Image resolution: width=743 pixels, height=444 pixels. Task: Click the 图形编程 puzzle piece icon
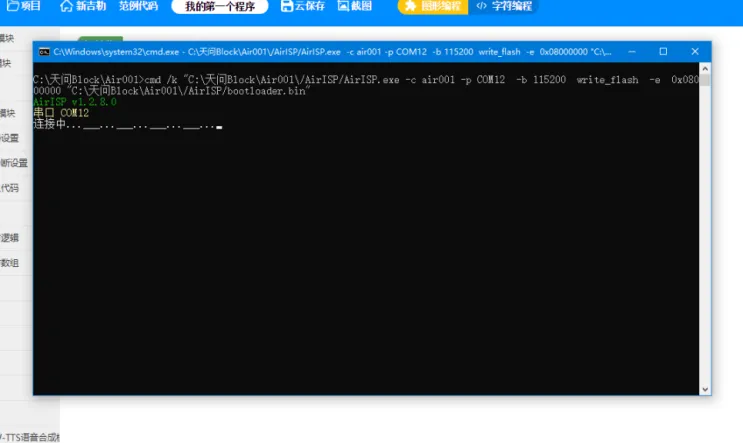pos(410,6)
